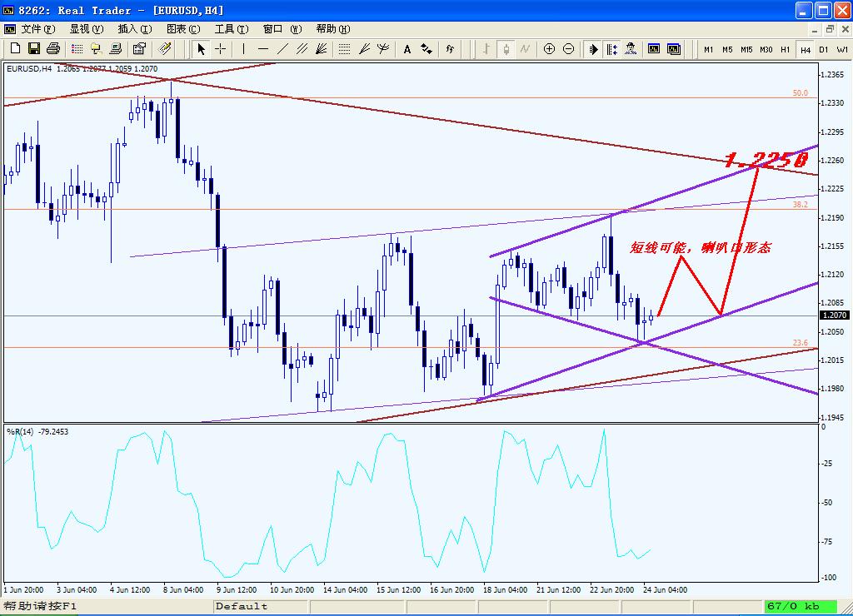Open the 帮助(H) menu
Image resolution: width=853 pixels, height=616 pixels.
point(333,29)
